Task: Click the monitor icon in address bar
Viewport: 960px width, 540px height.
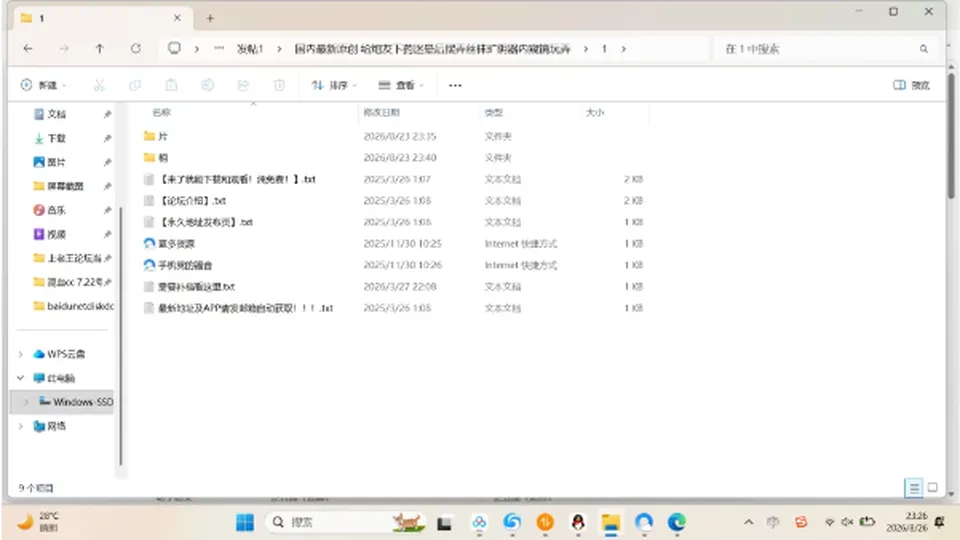Action: pyautogui.click(x=174, y=48)
